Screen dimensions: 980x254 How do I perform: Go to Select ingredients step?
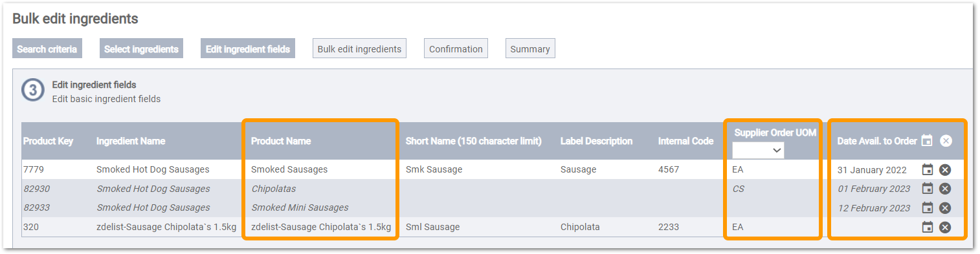point(141,49)
